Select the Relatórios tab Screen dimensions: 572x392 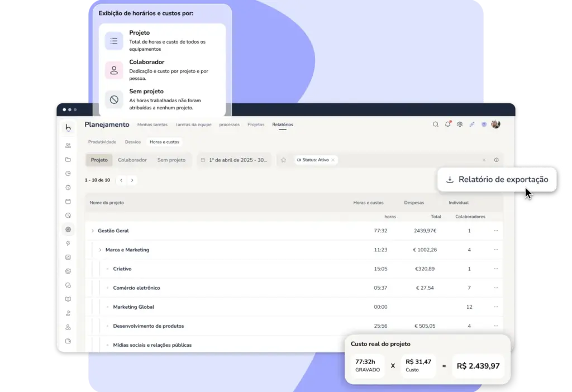(x=283, y=125)
